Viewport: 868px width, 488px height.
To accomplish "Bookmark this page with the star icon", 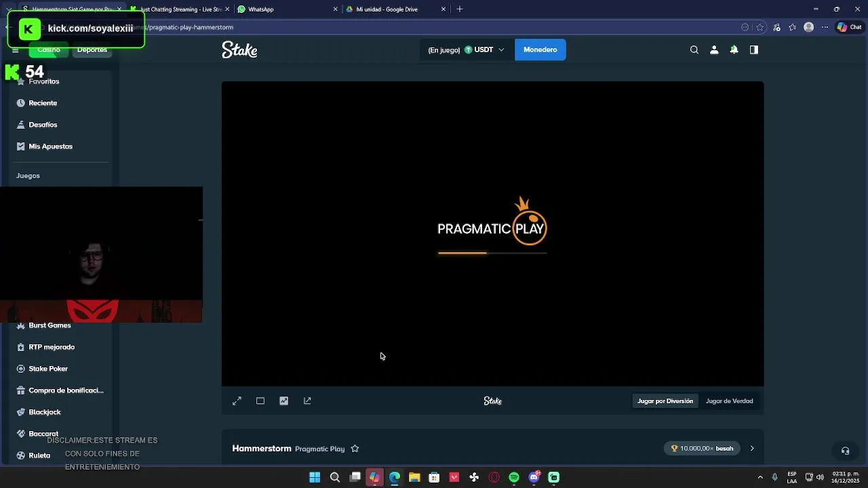I will point(760,27).
